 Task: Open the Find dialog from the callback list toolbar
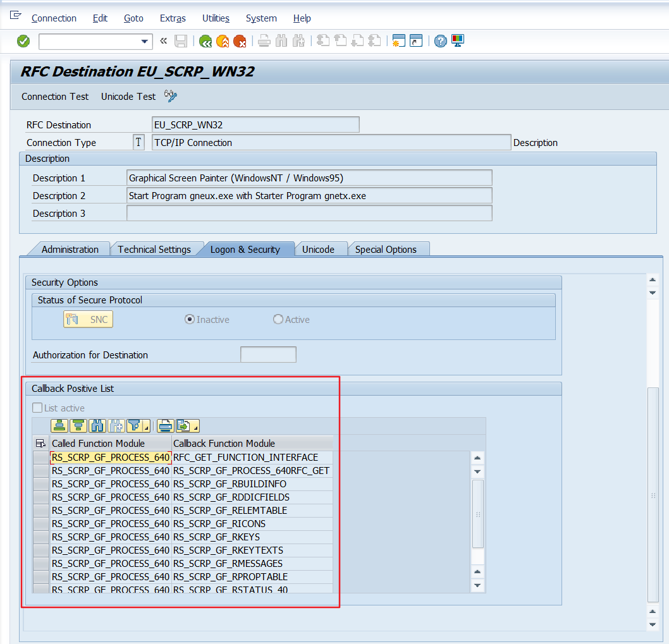[96, 425]
